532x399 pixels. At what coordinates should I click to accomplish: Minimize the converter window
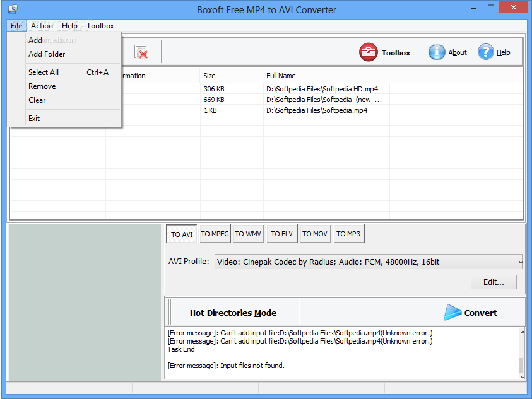pos(474,8)
